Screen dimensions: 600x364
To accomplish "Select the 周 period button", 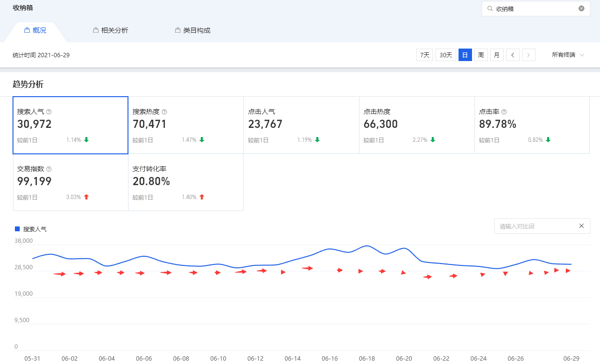I will [x=481, y=55].
